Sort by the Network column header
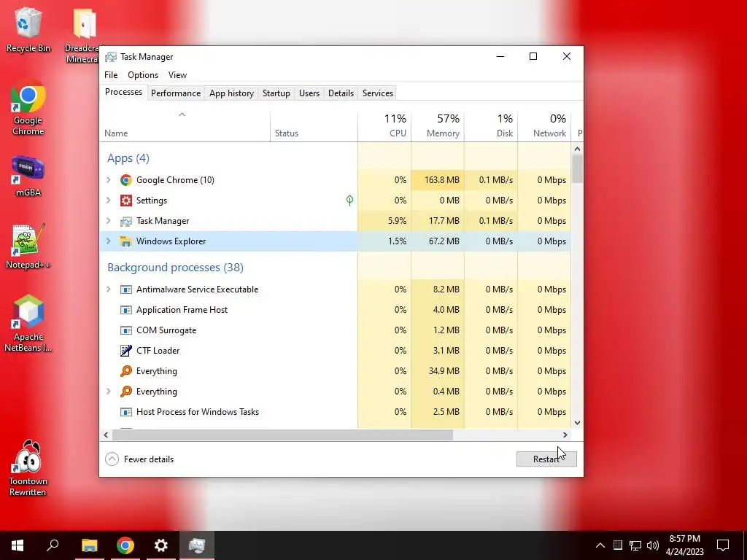The image size is (747, 560). pos(544,127)
